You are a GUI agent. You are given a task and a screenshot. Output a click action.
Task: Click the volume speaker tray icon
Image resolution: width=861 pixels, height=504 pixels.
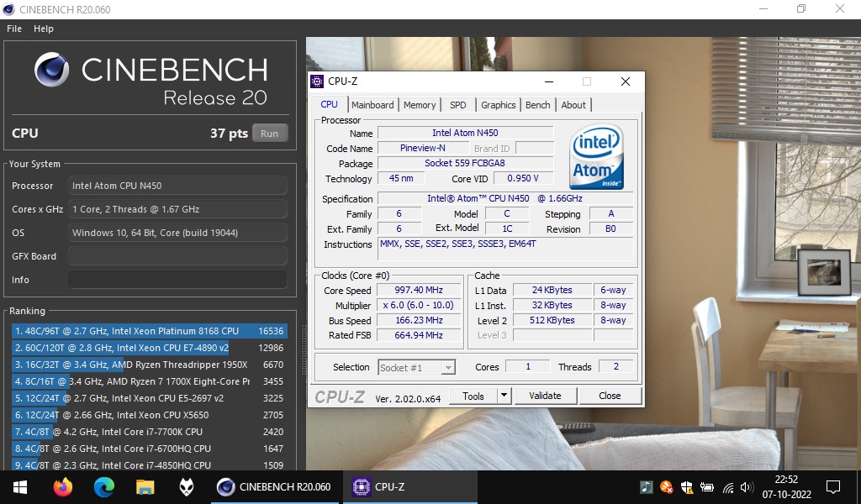pos(749,487)
